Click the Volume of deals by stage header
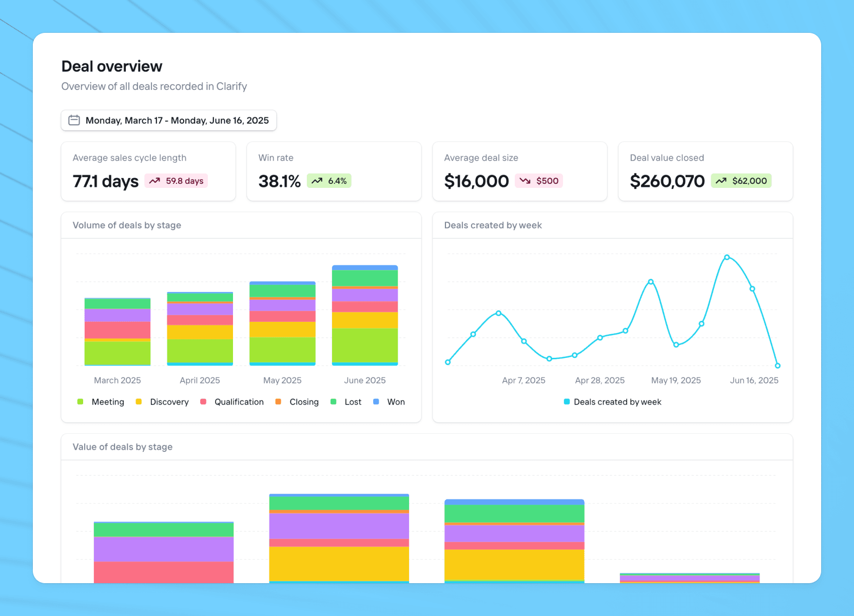The image size is (854, 616). coord(127,225)
